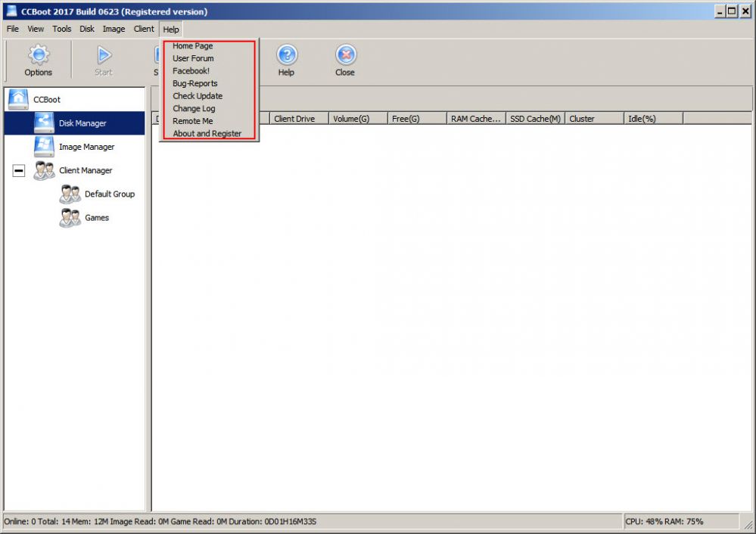
Task: Open Change Log from Help menu
Action: [194, 108]
